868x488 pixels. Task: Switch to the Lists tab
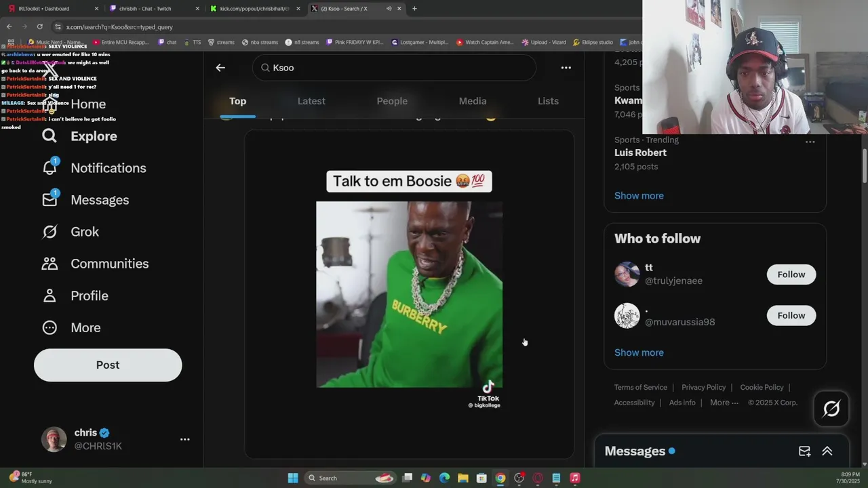click(x=548, y=101)
